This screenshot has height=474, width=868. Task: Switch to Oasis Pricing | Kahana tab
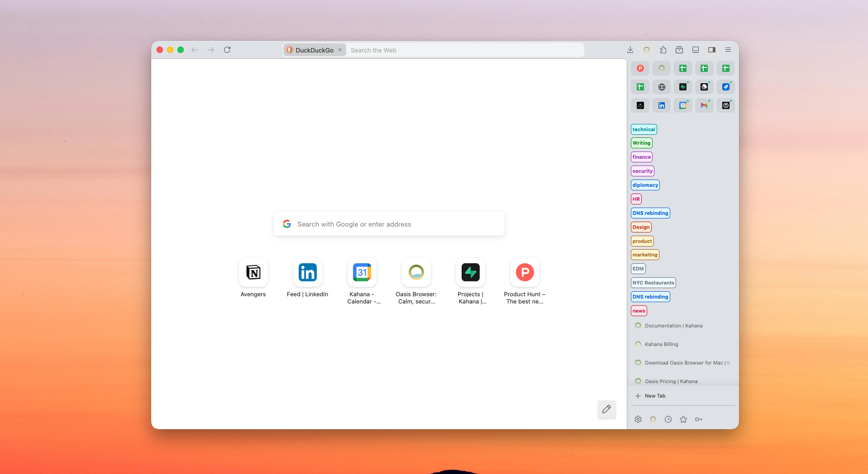[x=683, y=381]
